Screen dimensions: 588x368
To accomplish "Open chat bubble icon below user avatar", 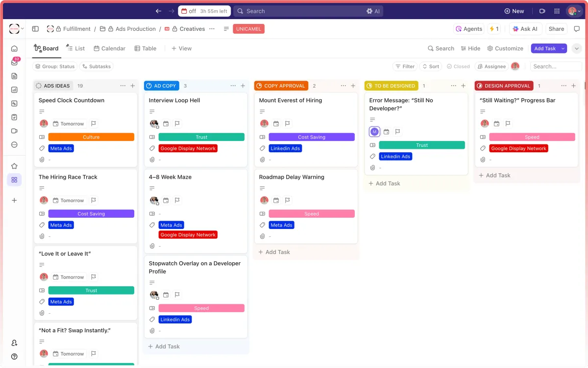I will [x=577, y=29].
